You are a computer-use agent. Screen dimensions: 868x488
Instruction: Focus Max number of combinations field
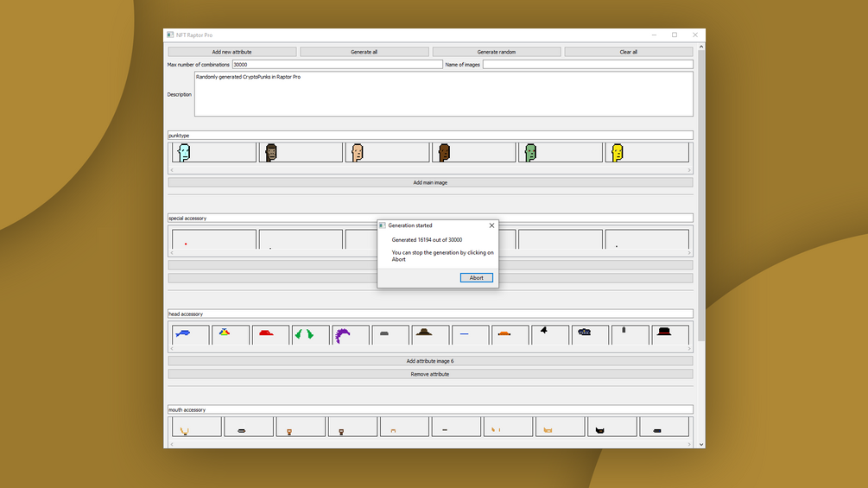coord(337,65)
